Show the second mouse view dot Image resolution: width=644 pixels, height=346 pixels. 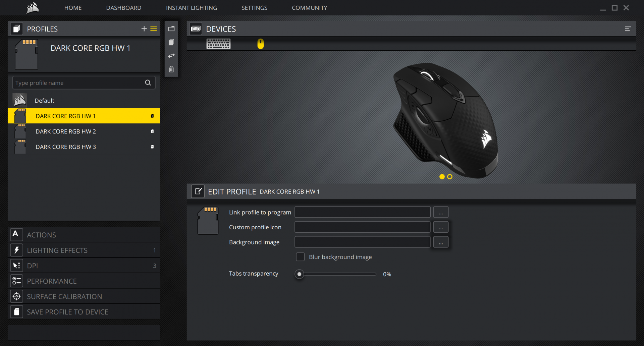click(450, 177)
